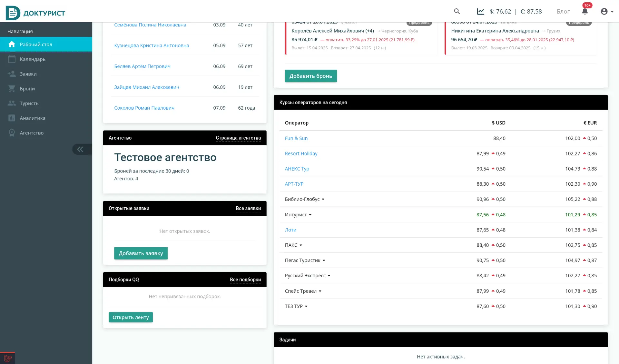619x364 pixels.
Task: Open notifications bell icon
Action: tap(585, 11)
